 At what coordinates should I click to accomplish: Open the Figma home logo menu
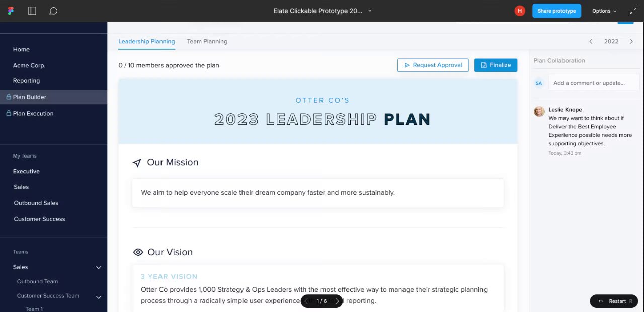[11, 11]
